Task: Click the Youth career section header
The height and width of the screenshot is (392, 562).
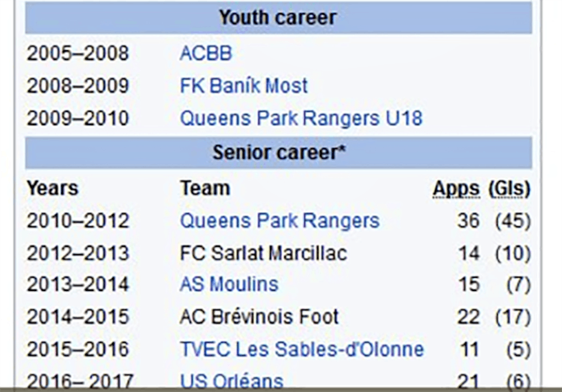Action: click(278, 17)
